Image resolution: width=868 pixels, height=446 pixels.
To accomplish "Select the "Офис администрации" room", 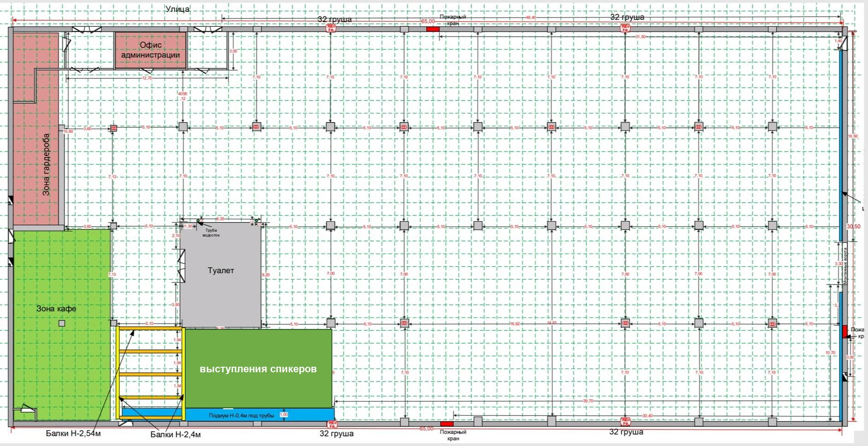I will [150, 50].
